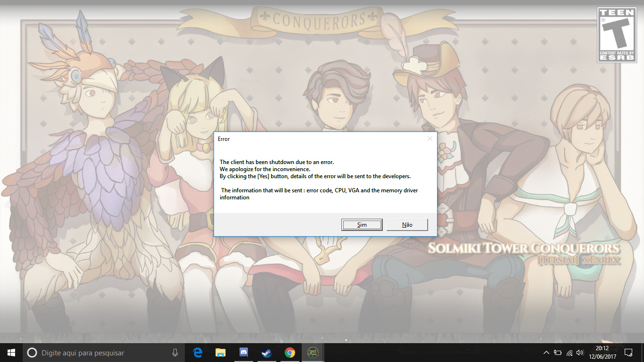Screen dimensions: 644x362
Task: Open the Windows Start menu
Action: (x=11, y=353)
